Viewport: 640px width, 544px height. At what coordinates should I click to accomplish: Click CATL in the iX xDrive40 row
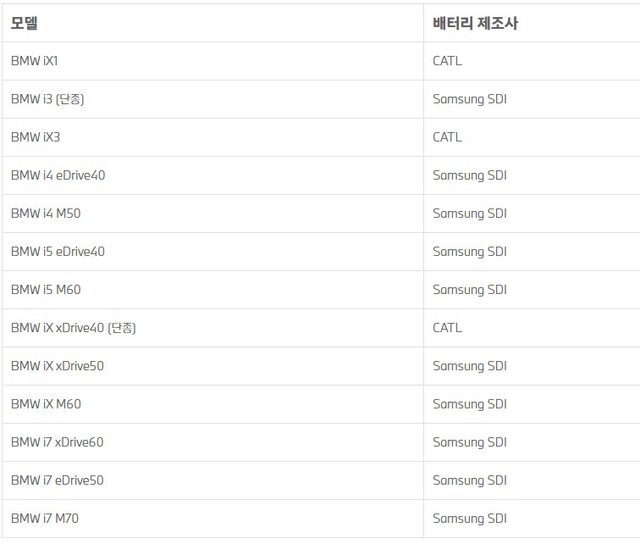coord(447,327)
